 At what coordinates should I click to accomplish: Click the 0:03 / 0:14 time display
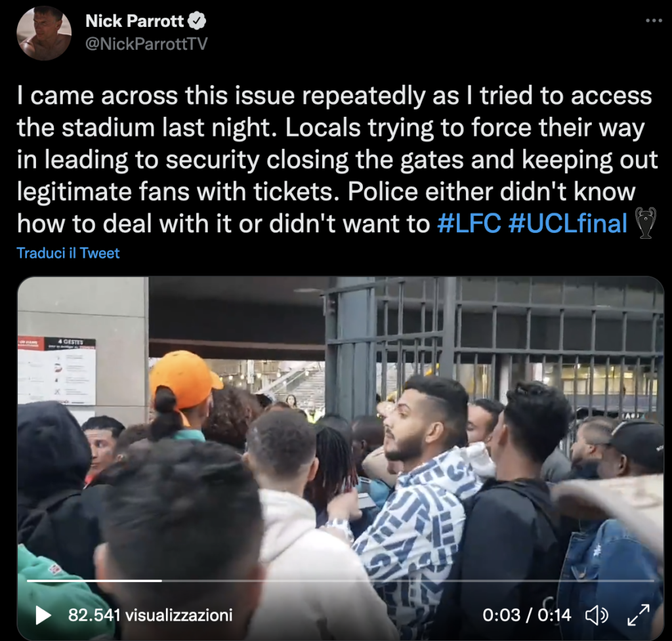click(x=527, y=615)
